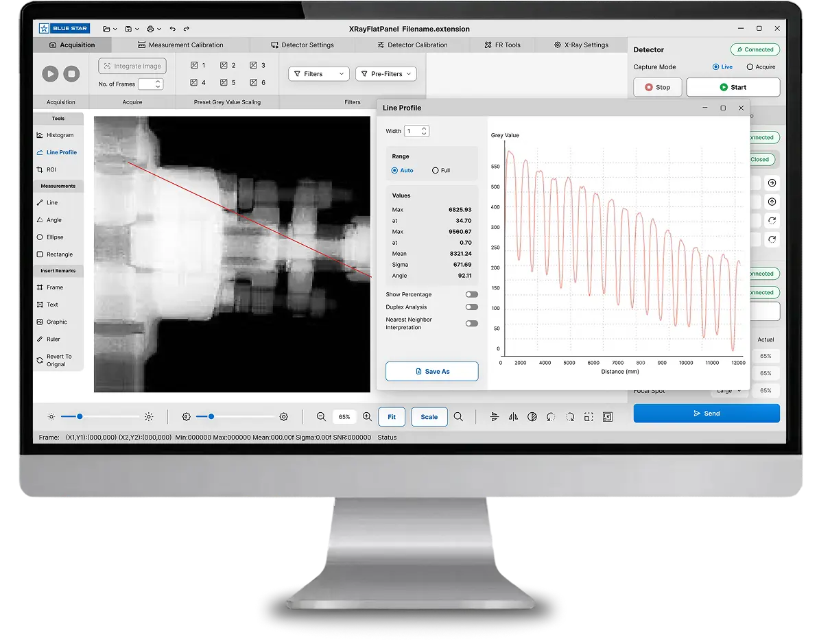
Task: Select the Full range radio button
Action: coord(436,170)
